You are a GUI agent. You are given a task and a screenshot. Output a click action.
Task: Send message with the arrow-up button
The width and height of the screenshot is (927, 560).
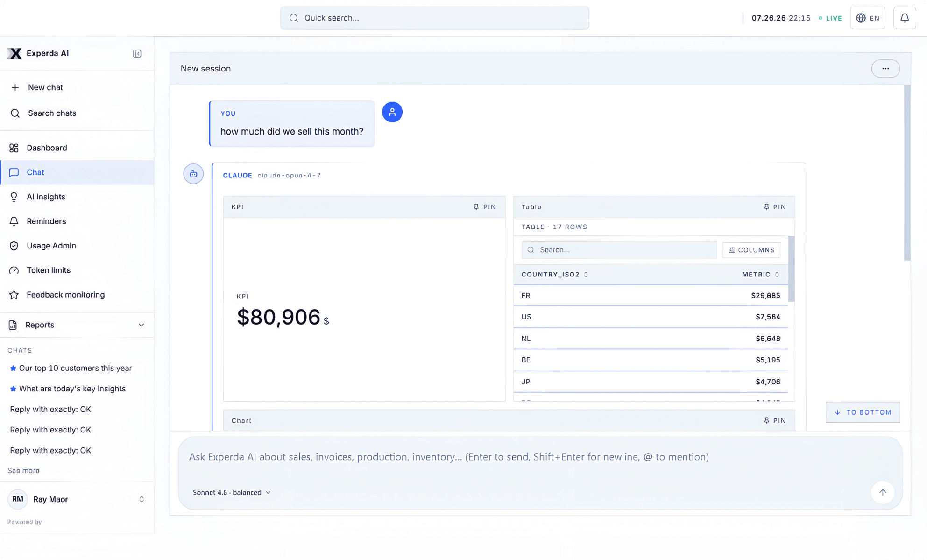[883, 492]
